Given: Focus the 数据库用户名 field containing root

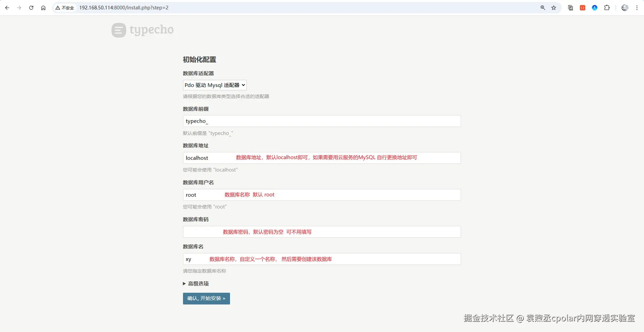Looking at the screenshot, I should [322, 195].
